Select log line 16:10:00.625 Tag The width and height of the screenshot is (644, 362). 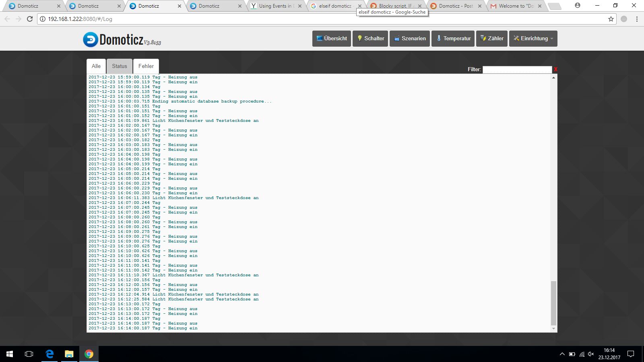click(124, 246)
